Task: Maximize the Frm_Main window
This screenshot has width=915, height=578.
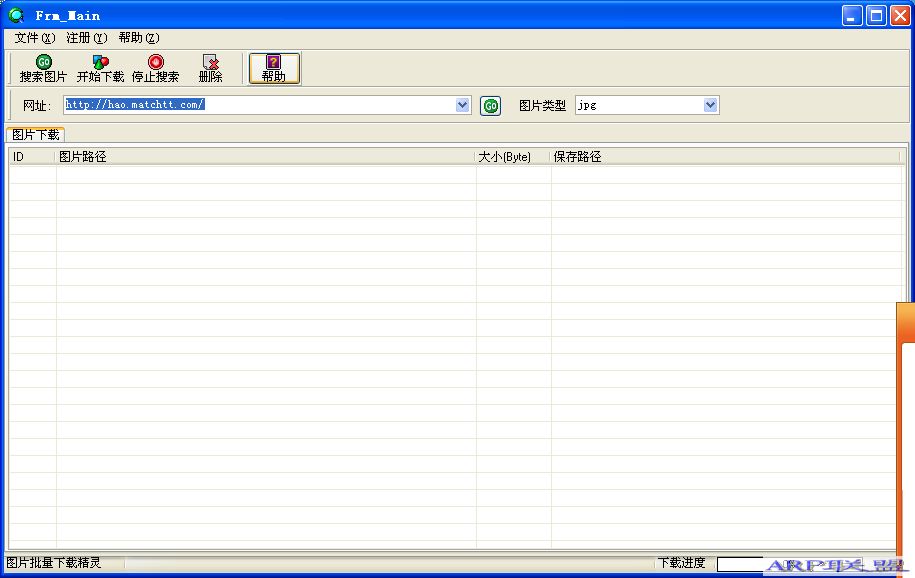Action: point(876,15)
